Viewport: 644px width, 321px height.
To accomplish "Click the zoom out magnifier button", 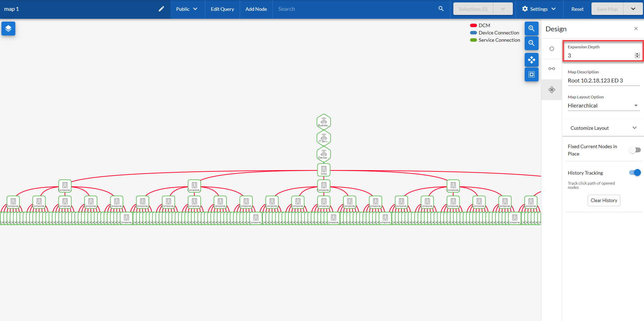I will [x=531, y=43].
